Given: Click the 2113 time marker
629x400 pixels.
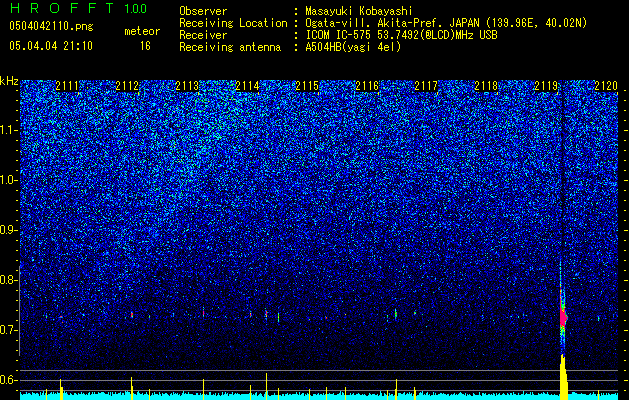Looking at the screenshot, I should pos(187,86).
